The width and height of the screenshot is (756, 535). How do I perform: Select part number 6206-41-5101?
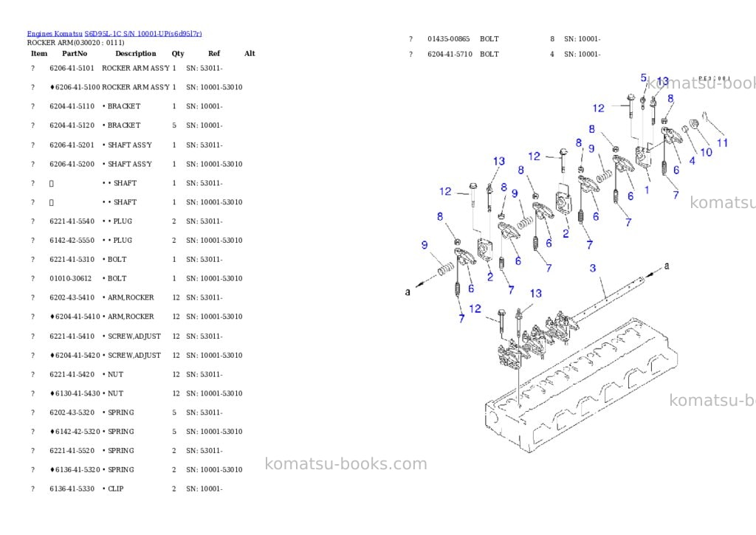pyautogui.click(x=72, y=68)
